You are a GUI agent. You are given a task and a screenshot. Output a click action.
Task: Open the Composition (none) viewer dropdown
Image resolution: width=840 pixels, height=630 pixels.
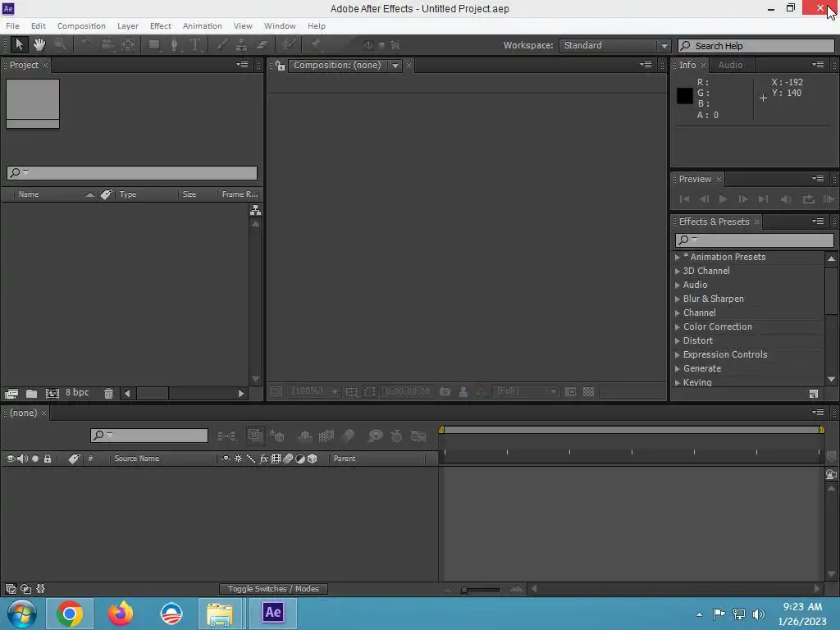345,66
